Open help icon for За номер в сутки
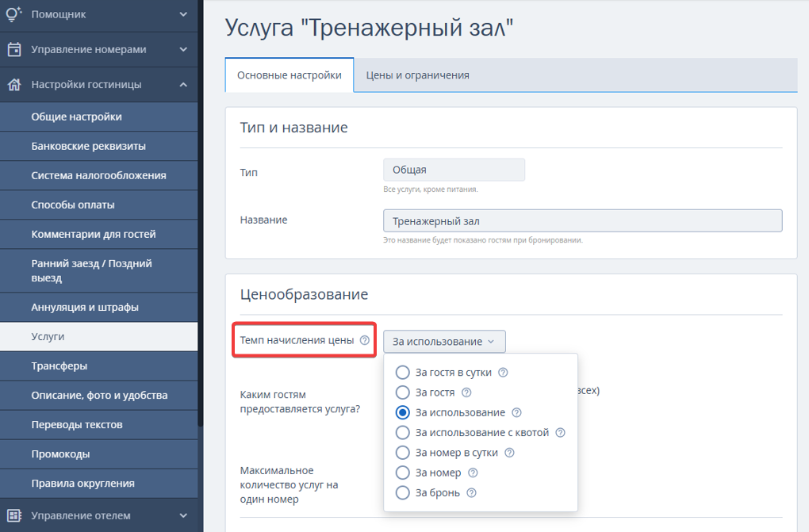Viewport: 809px width, 532px height. [x=509, y=453]
